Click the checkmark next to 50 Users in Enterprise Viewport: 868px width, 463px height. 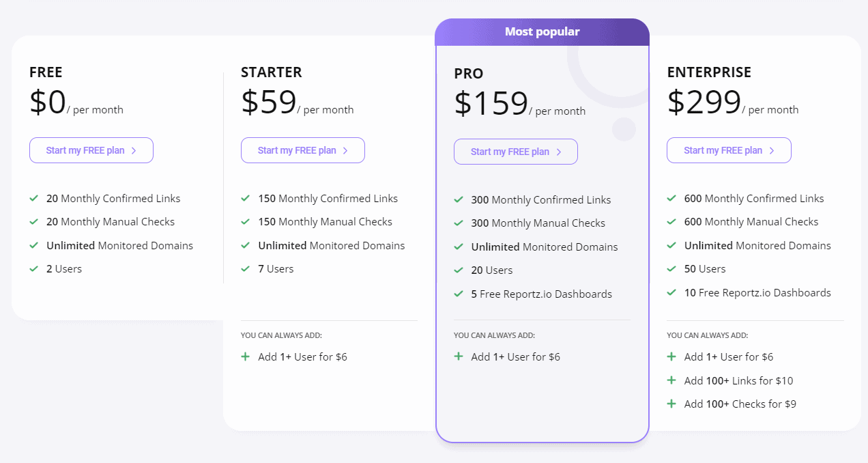coord(671,268)
